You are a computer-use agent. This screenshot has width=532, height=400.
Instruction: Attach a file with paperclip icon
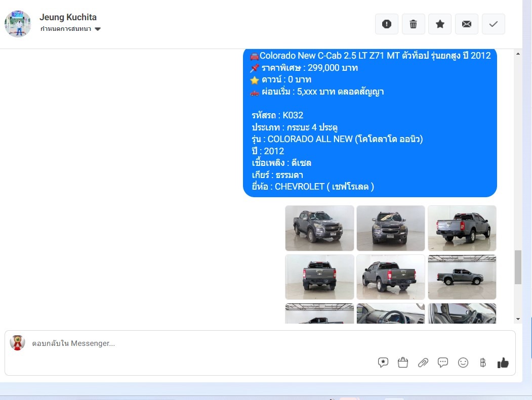click(423, 363)
